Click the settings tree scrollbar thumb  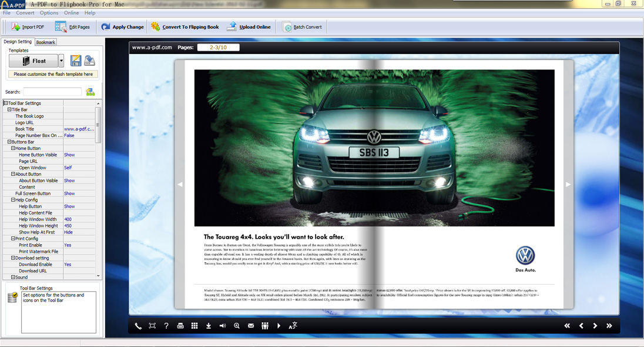click(98, 125)
